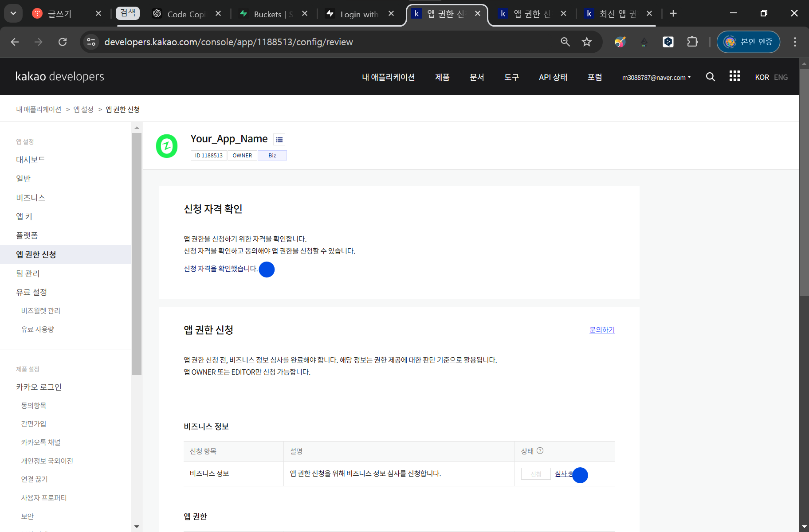Switch to the 글쓰기 tab
Screen dimensions: 809x532
coord(60,14)
